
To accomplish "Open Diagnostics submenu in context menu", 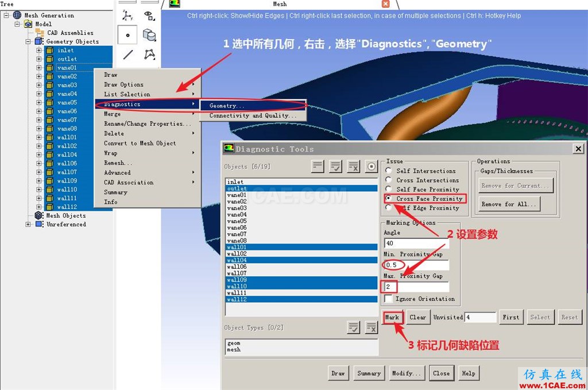I will (146, 105).
